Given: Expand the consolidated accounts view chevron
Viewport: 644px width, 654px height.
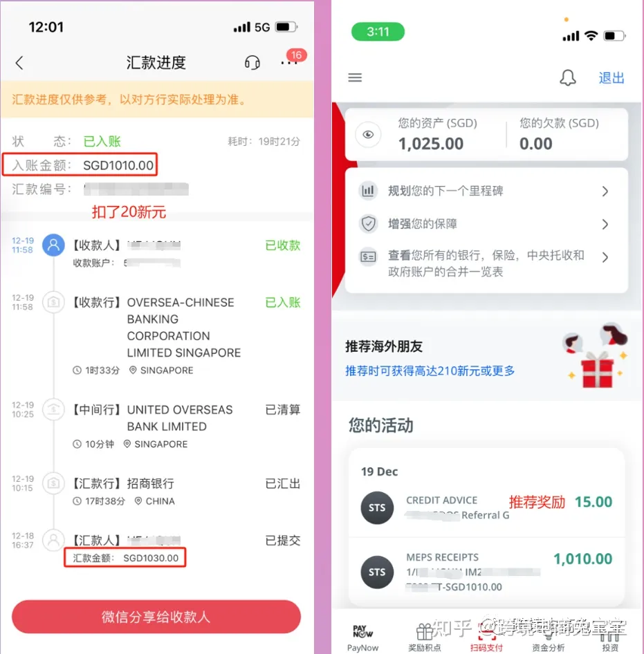Looking at the screenshot, I should point(605,257).
